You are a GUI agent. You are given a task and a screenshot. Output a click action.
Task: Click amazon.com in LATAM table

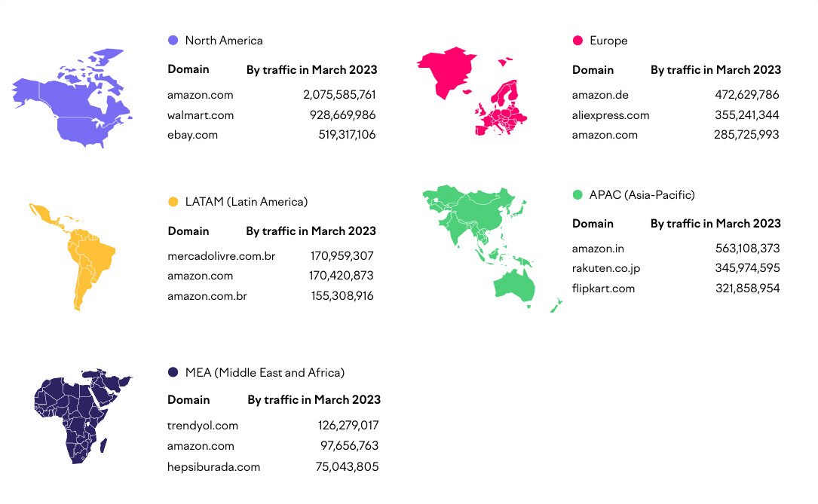click(201, 276)
